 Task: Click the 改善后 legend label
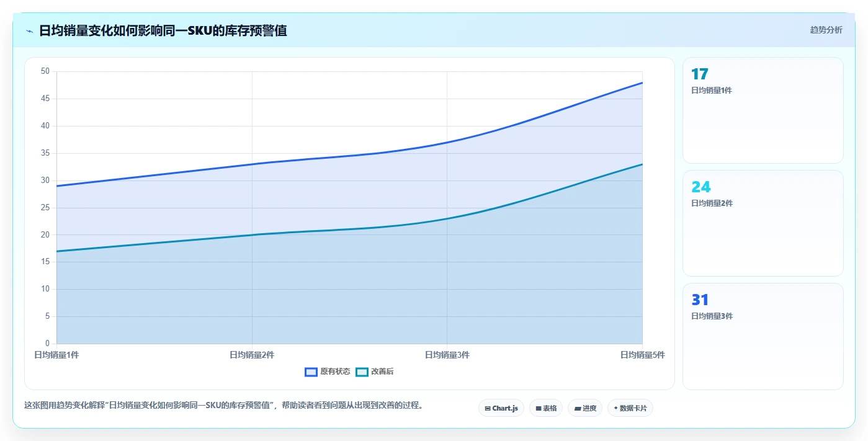382,372
